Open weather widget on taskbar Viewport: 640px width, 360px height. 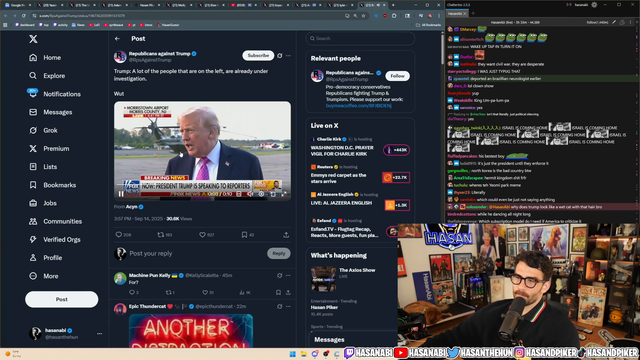click(x=12, y=353)
